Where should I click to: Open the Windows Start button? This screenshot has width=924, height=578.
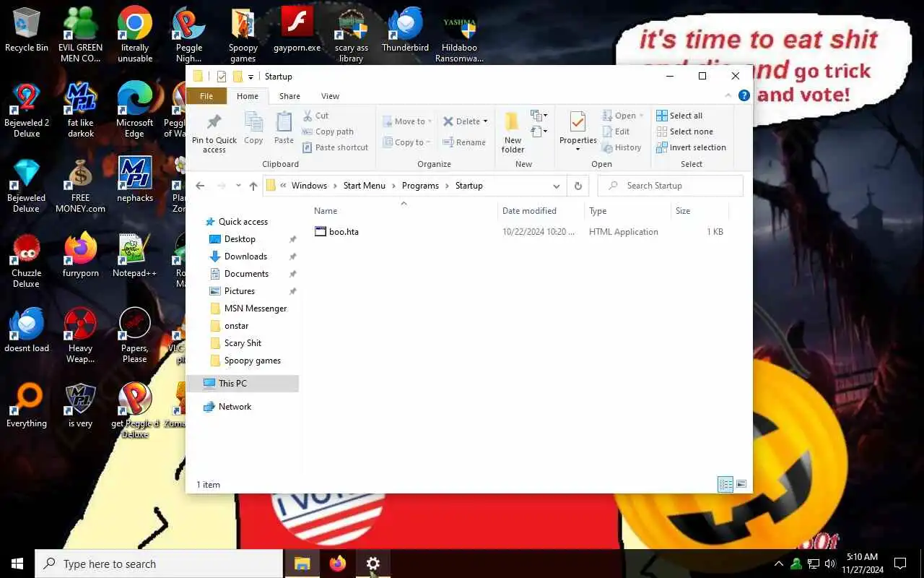pos(17,564)
